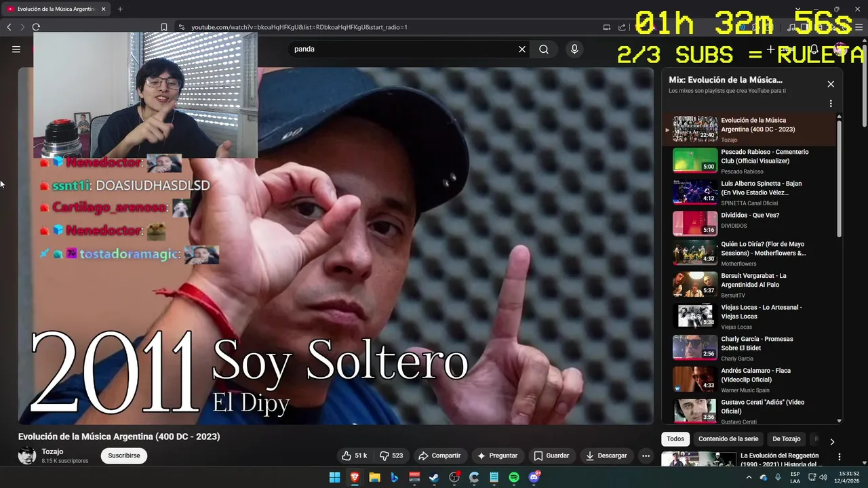Share the video via Compartir

click(x=439, y=455)
